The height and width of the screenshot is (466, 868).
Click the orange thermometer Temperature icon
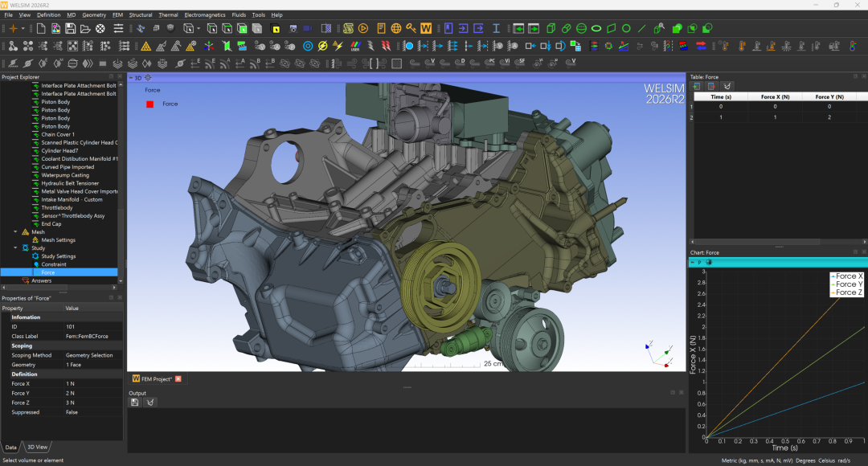point(742,46)
